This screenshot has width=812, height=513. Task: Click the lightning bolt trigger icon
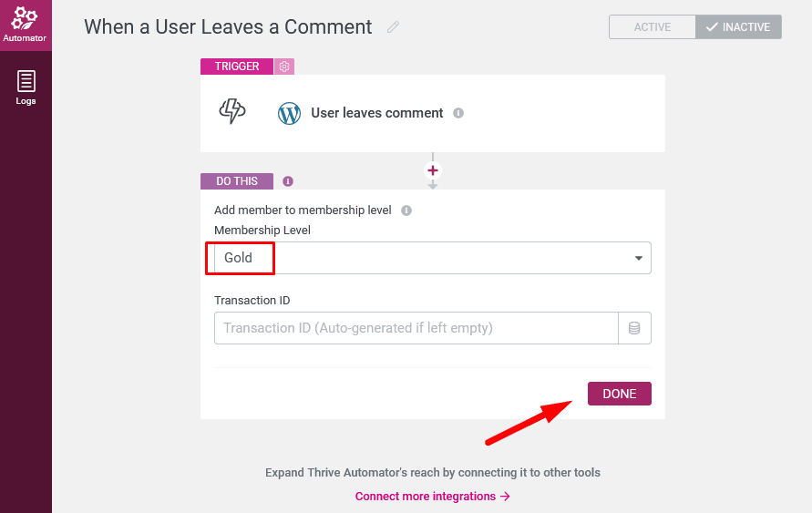point(232,111)
